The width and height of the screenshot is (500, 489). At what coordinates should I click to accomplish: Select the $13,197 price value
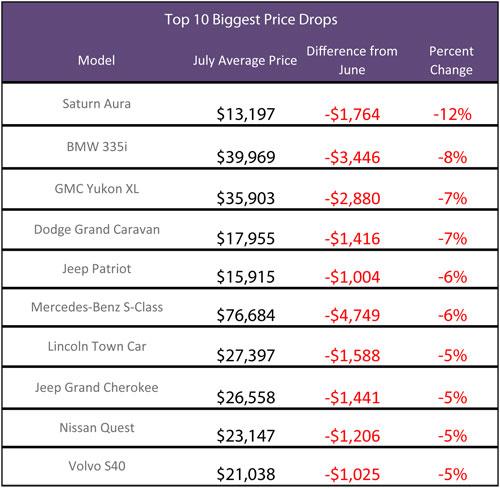click(246, 114)
